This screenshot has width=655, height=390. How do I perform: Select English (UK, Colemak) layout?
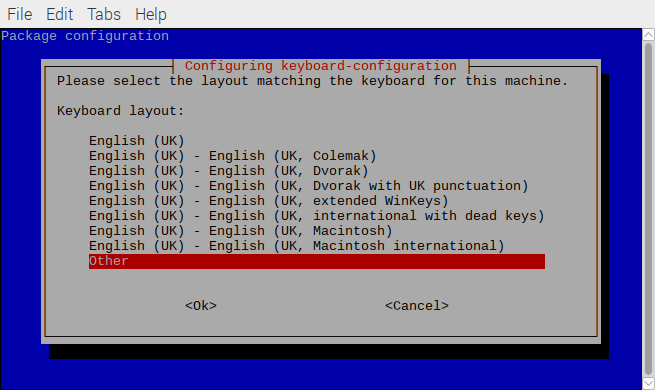click(x=233, y=156)
